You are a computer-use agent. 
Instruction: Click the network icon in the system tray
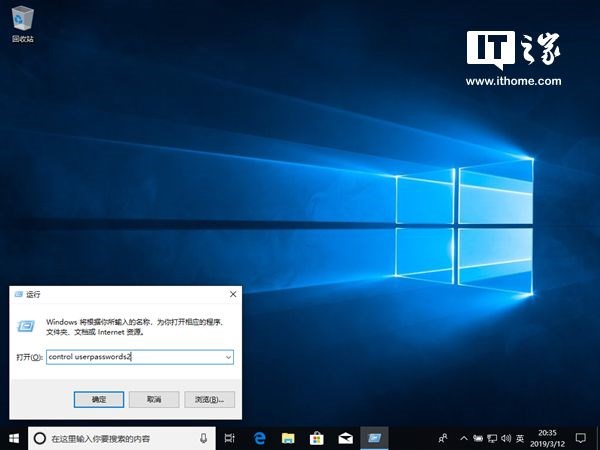(x=492, y=438)
